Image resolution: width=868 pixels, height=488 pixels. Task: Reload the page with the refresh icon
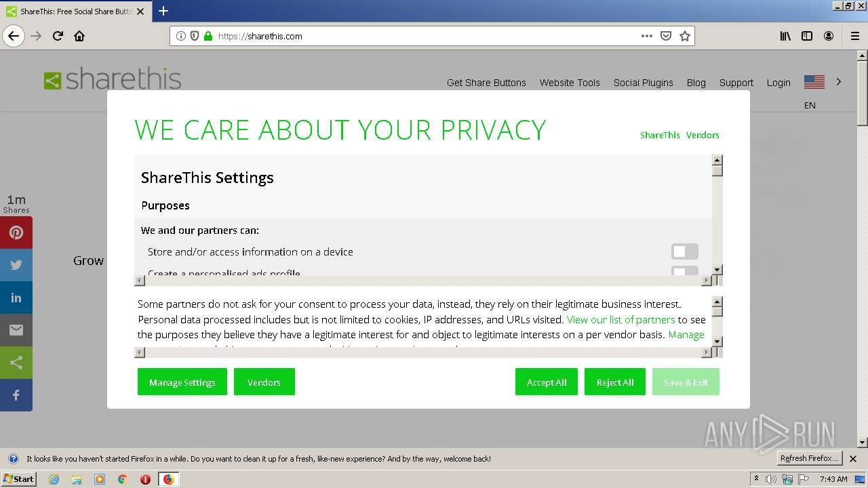point(58,36)
